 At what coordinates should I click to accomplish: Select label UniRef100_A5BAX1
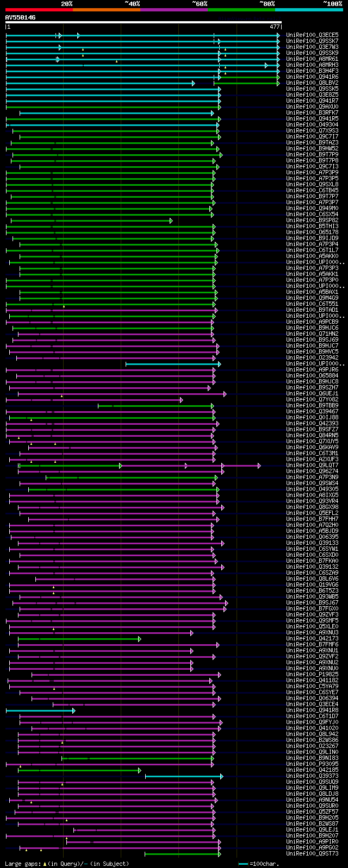point(312,292)
